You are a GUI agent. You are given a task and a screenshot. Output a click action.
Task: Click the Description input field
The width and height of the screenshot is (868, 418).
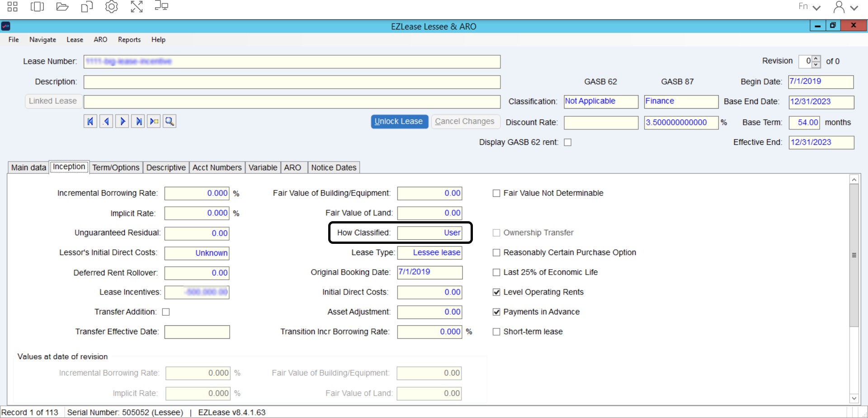point(292,82)
